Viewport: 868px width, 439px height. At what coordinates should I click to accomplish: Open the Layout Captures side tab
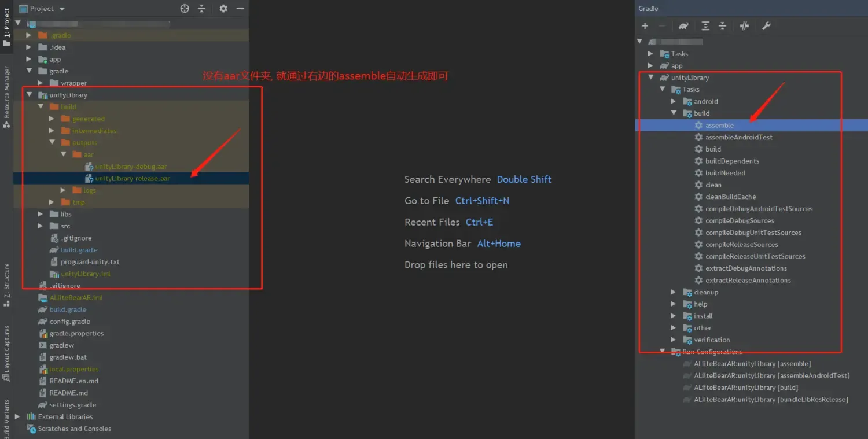(x=7, y=353)
